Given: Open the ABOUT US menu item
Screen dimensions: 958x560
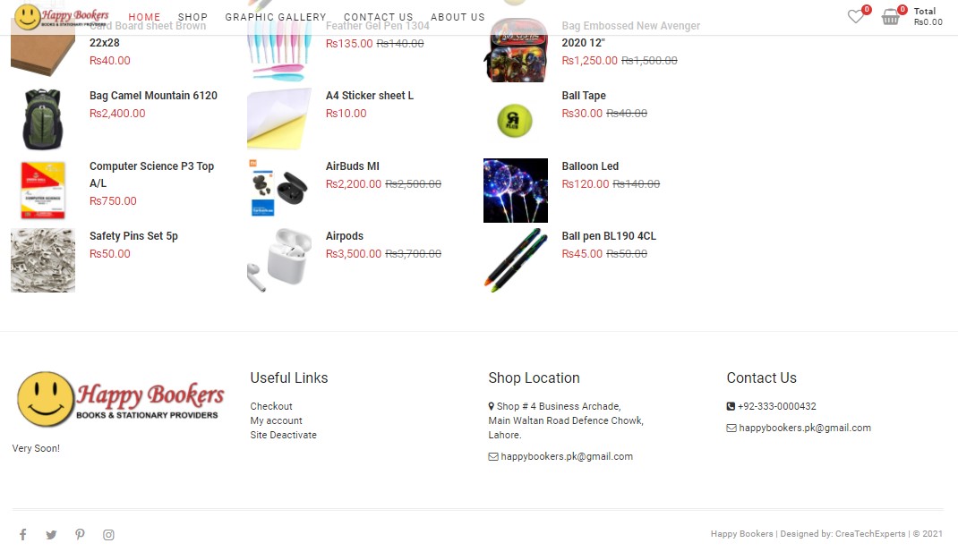Looking at the screenshot, I should click(458, 17).
